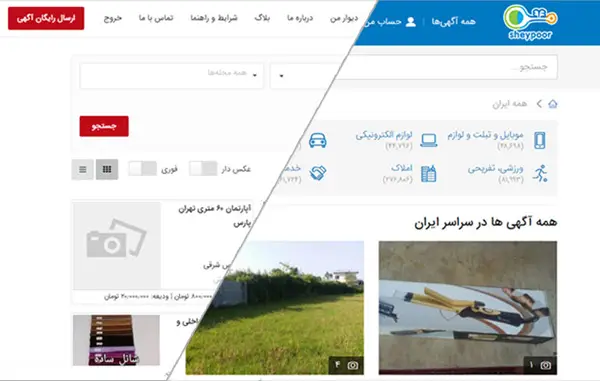Image resolution: width=600 pixels, height=381 pixels.
Task: Click the camera count icon on the land photo
Action: click(353, 365)
